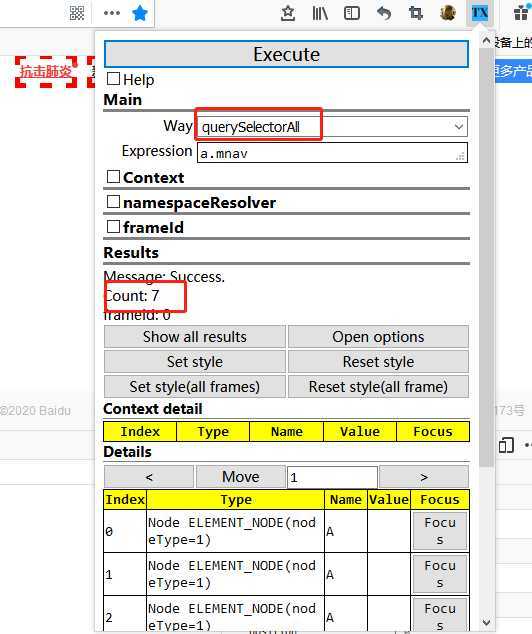Click the ©2020 Baidu footer text
This screenshot has height=634, width=532.
tap(35, 411)
